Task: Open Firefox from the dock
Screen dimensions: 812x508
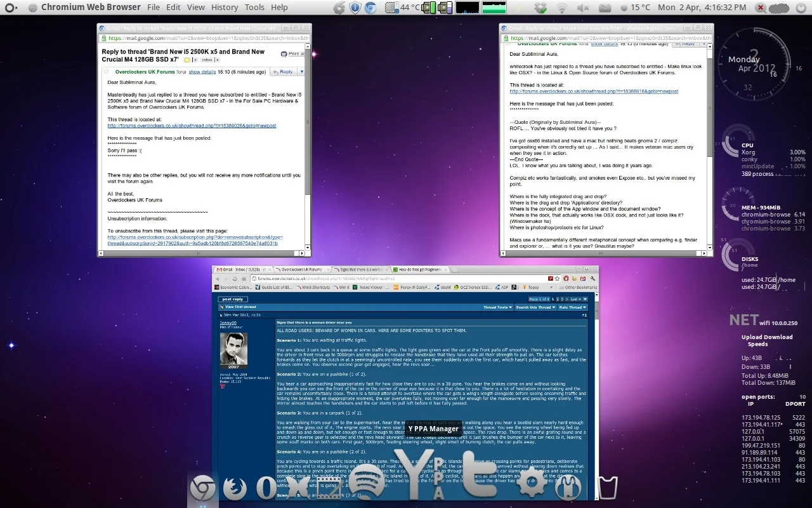Action: [235, 488]
